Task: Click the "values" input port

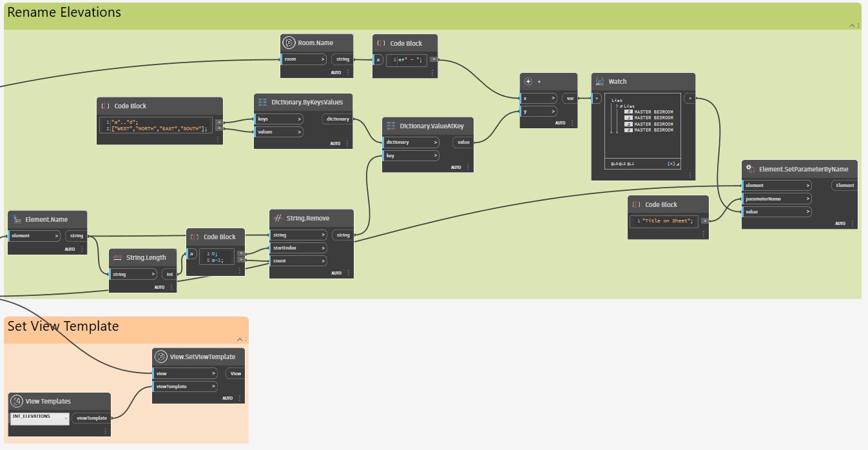Action: tap(278, 132)
